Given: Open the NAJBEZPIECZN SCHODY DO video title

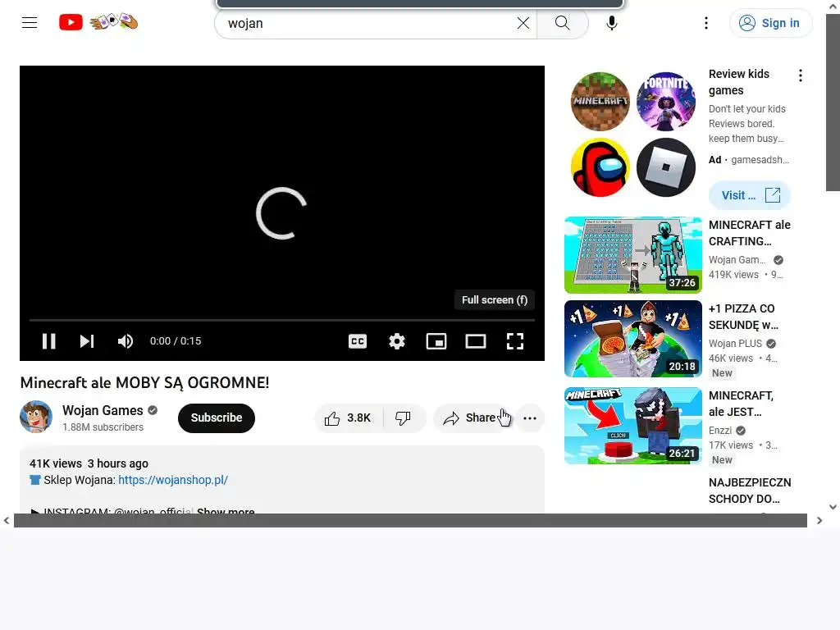Looking at the screenshot, I should tap(750, 491).
